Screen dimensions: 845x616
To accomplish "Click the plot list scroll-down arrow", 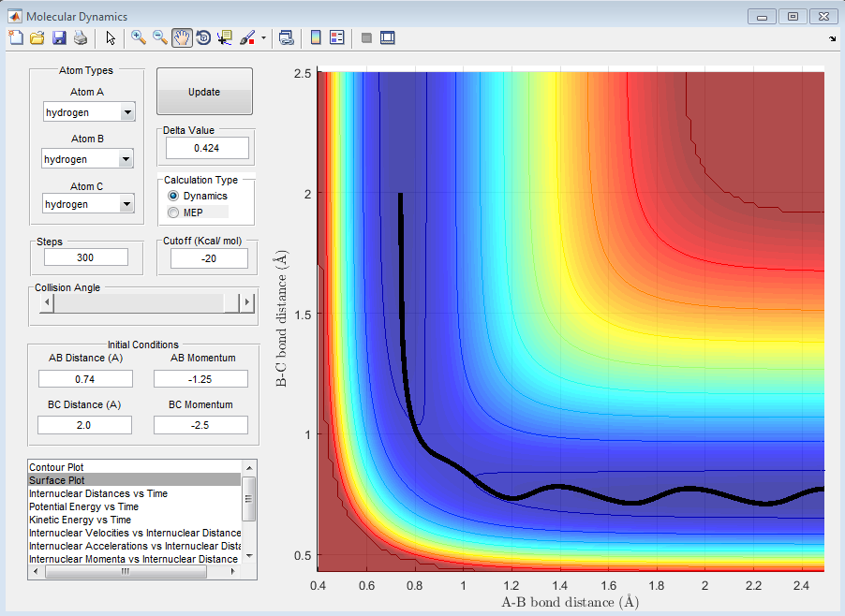I will point(249,556).
